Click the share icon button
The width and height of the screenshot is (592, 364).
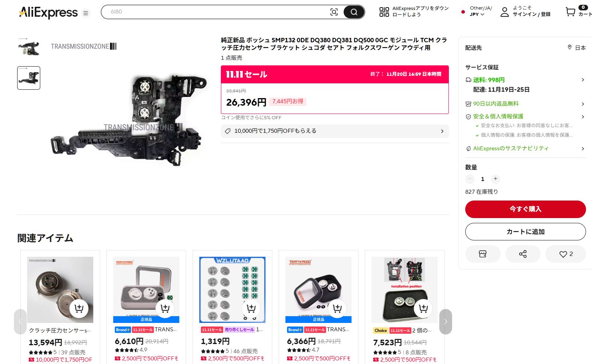click(523, 254)
